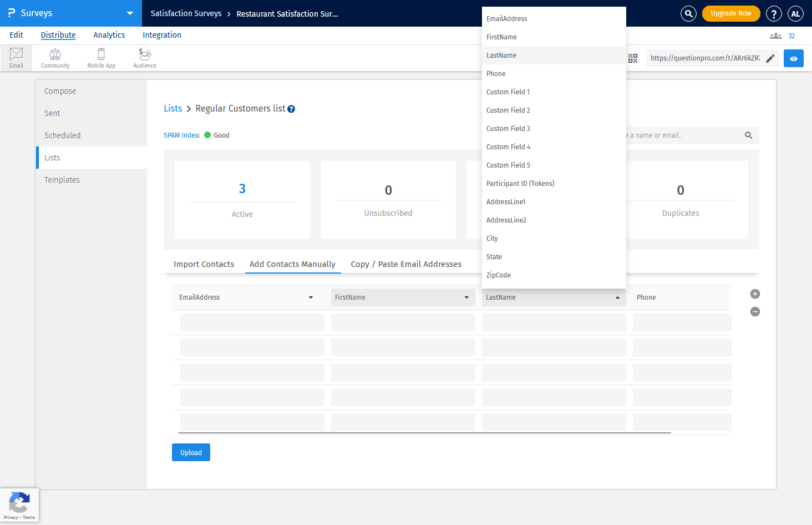The height and width of the screenshot is (525, 812).
Task: Click the Upload button
Action: click(191, 452)
